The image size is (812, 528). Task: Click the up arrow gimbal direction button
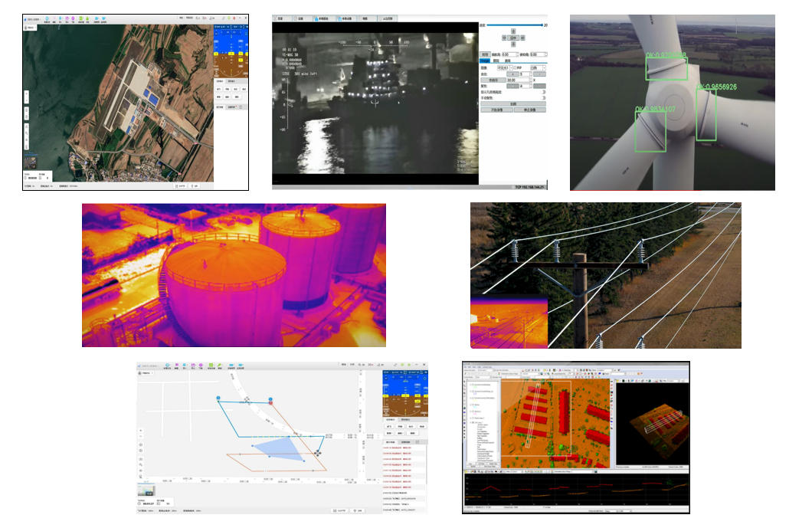coord(512,31)
